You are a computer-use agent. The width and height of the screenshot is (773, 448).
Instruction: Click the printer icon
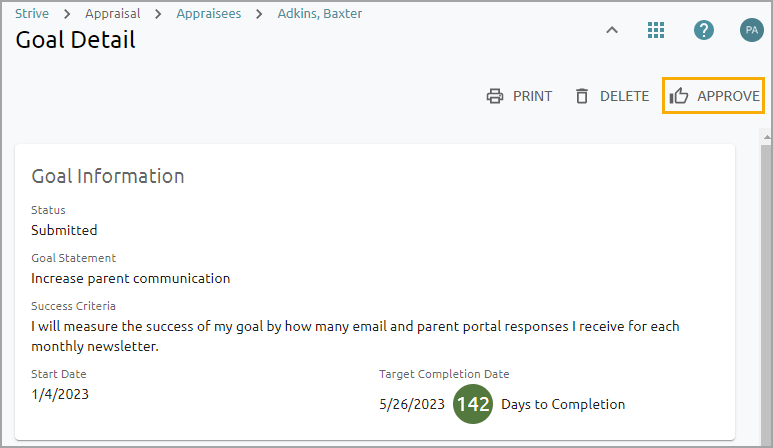pos(494,97)
